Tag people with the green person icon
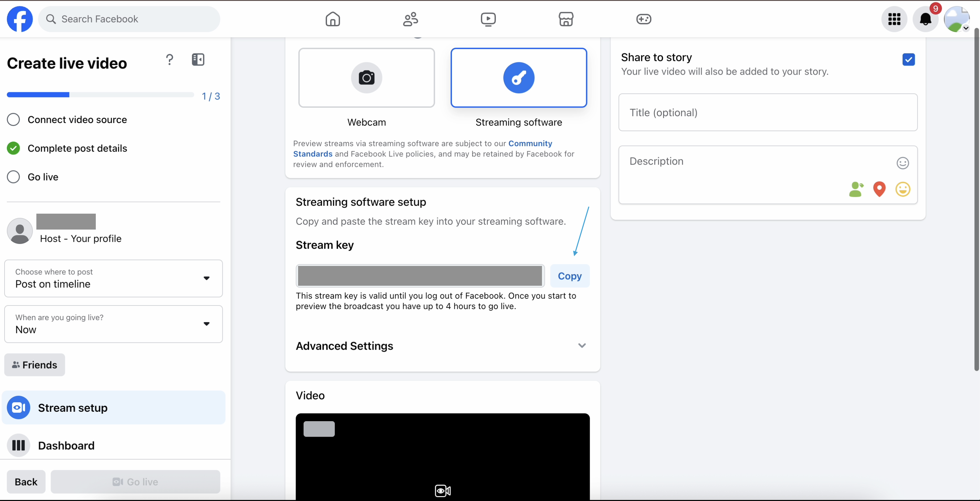 [856, 189]
